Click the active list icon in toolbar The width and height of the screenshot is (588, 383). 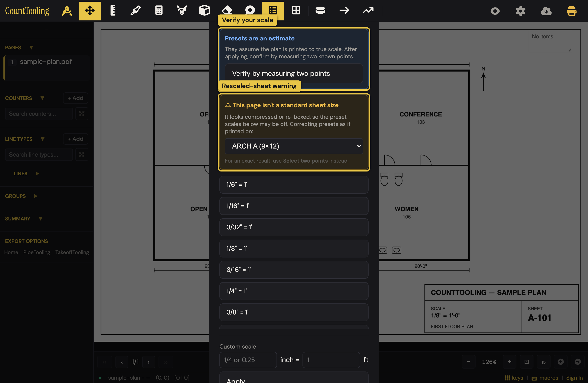273,10
